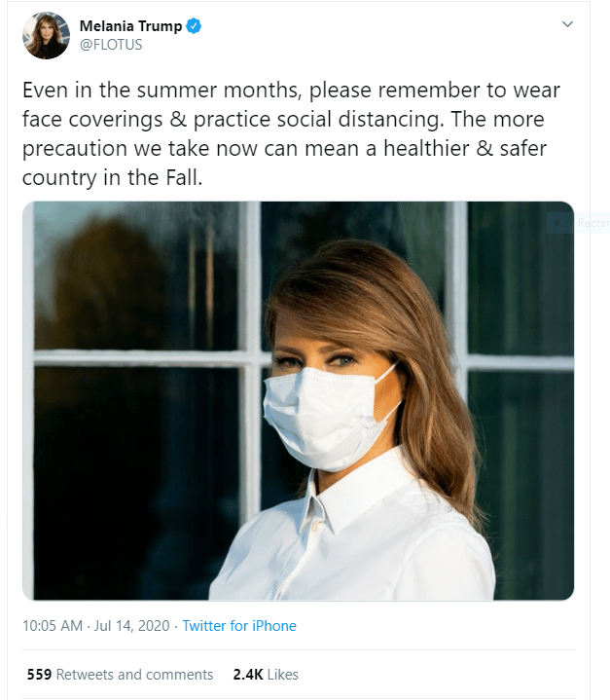
Task: Select the Jul 14, 2020 date
Action: coord(134,626)
